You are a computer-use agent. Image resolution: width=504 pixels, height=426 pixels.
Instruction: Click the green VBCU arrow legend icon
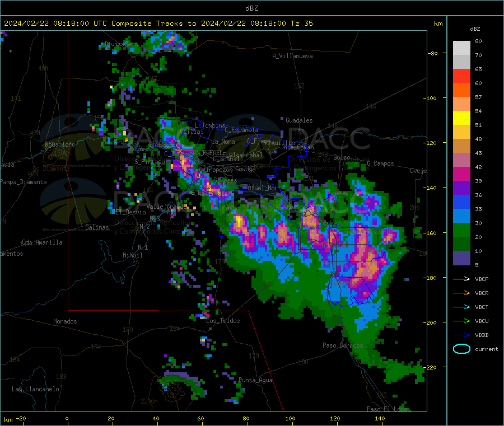[x=461, y=321]
